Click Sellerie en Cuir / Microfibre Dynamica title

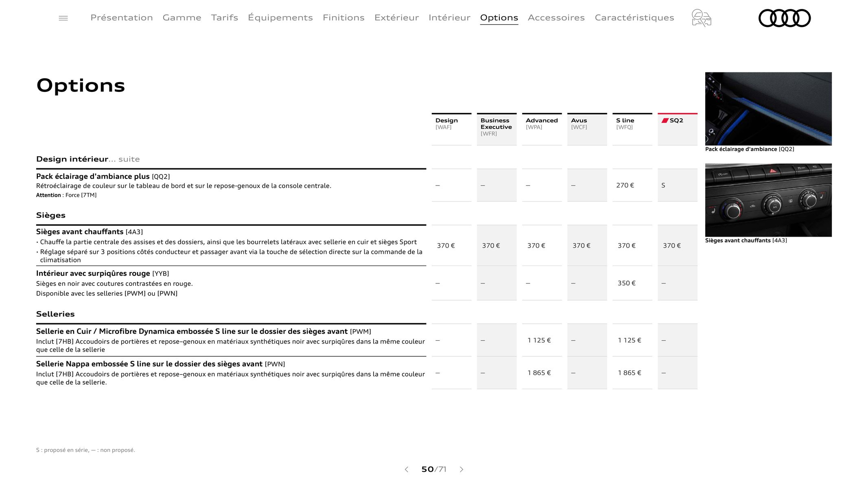tap(192, 331)
